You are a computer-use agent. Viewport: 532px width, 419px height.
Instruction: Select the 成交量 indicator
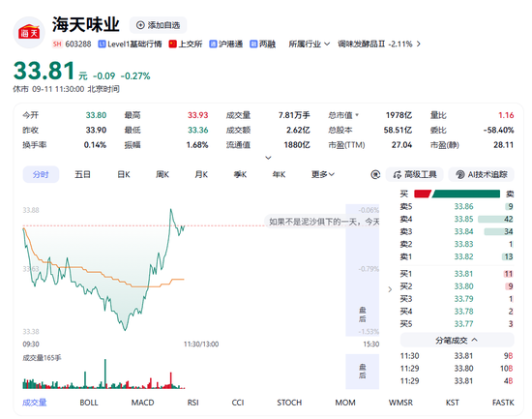[x=35, y=403]
